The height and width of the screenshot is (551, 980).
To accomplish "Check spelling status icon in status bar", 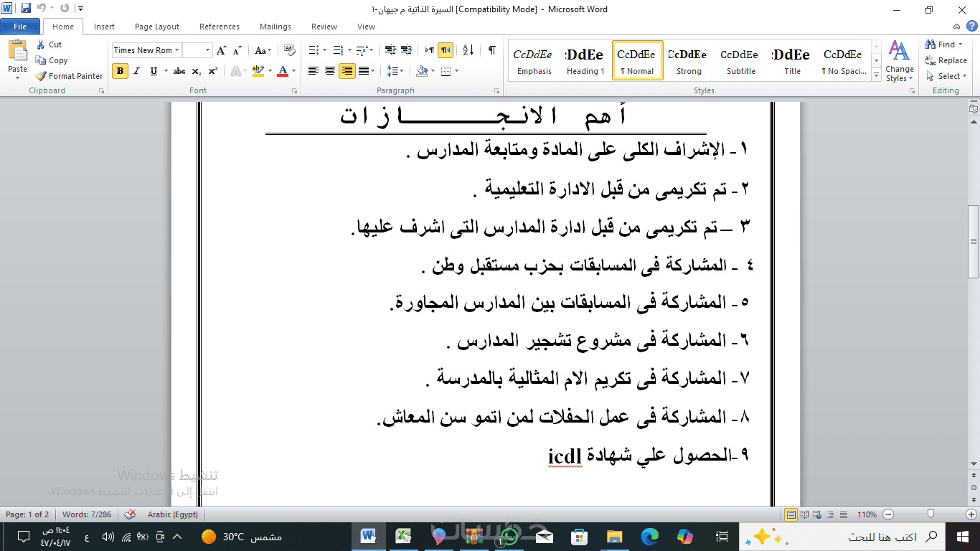I will click(130, 514).
